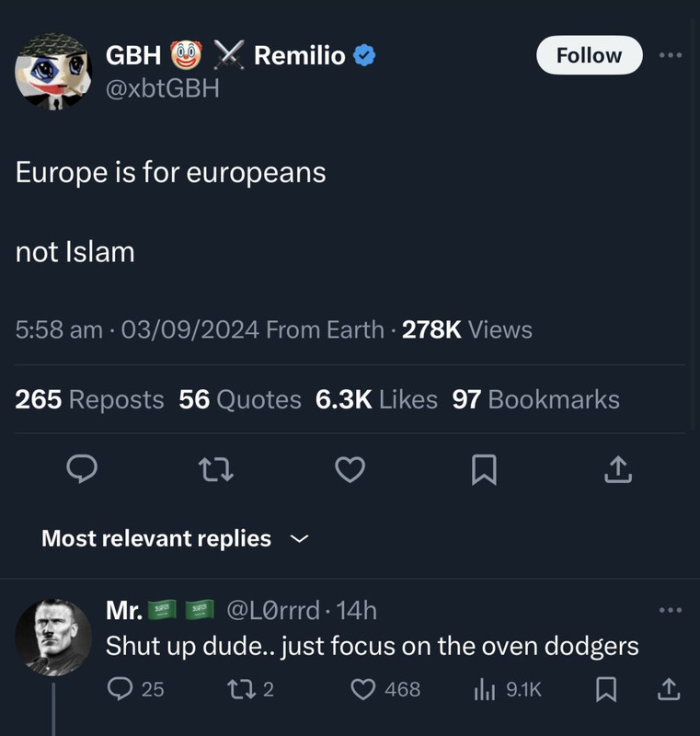Open the reply's three-dot menu

pyautogui.click(x=671, y=609)
